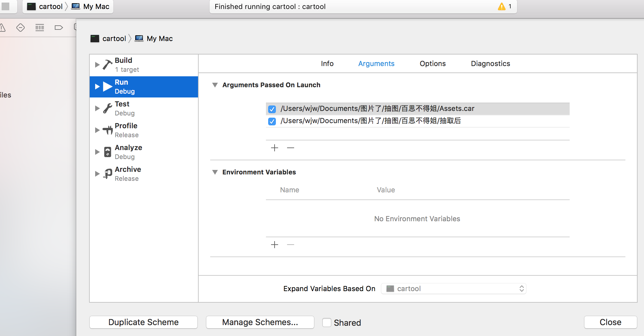Viewport: 644px width, 336px height.
Task: Click the Duplicate Scheme button
Action: click(x=144, y=322)
